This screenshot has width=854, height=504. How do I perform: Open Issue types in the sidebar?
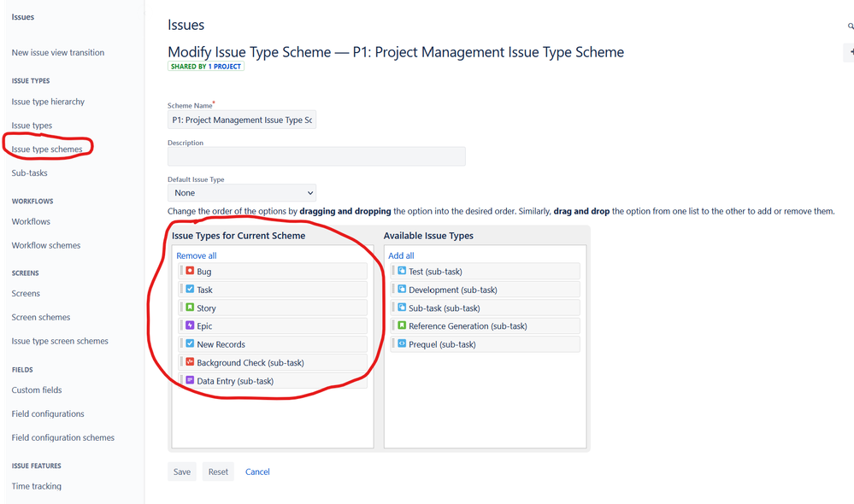click(x=32, y=126)
